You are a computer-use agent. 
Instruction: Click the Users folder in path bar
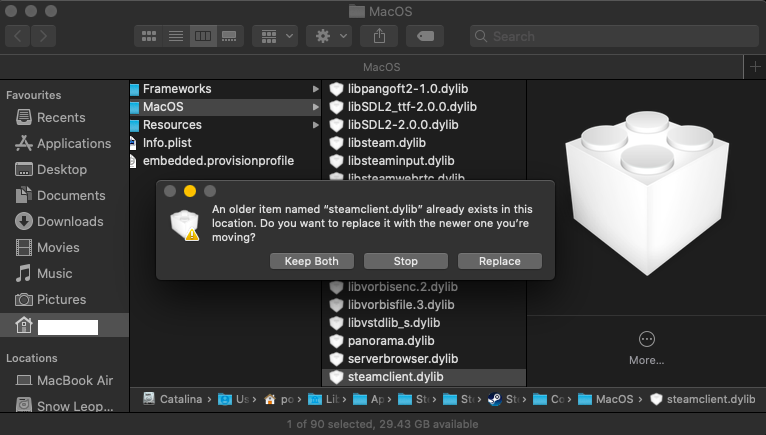234,399
